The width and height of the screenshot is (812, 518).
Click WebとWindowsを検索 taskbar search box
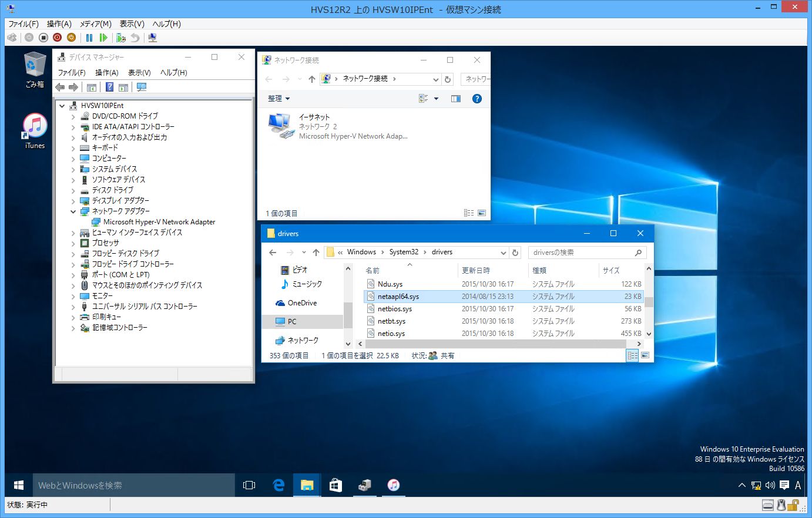(133, 485)
